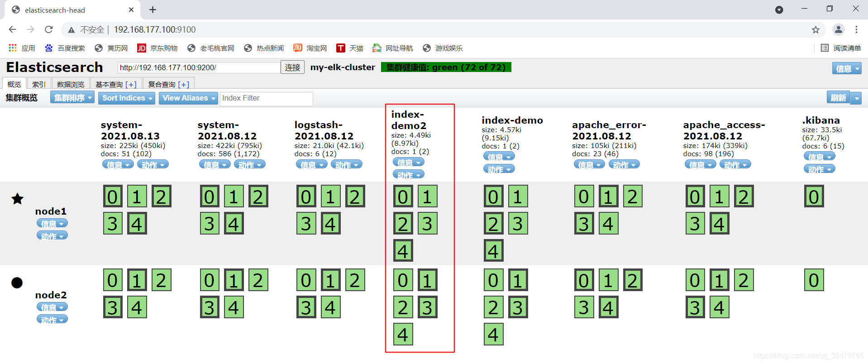Open 信息 dropdown for index-demo2
Screen dimensions: 868x364
tap(409, 162)
